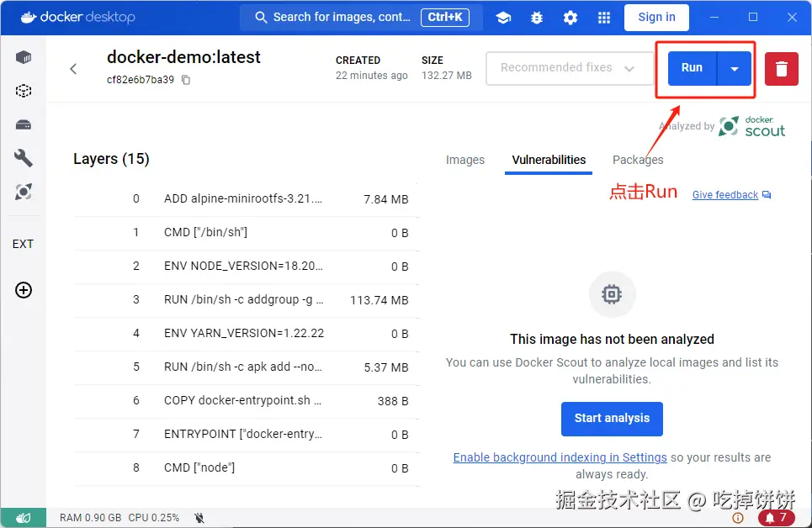The width and height of the screenshot is (812, 528).
Task: Select layer 1 CMD ["/bin/sh"]
Action: pyautogui.click(x=246, y=233)
